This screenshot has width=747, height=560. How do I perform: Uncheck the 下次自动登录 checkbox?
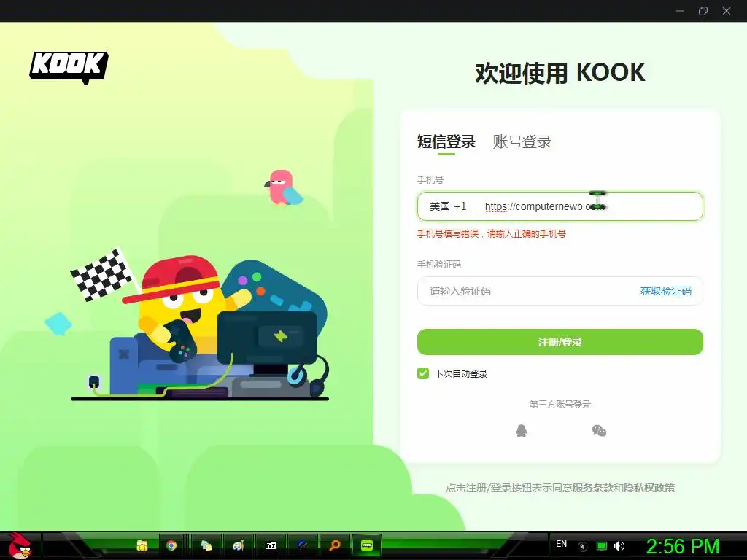423,373
